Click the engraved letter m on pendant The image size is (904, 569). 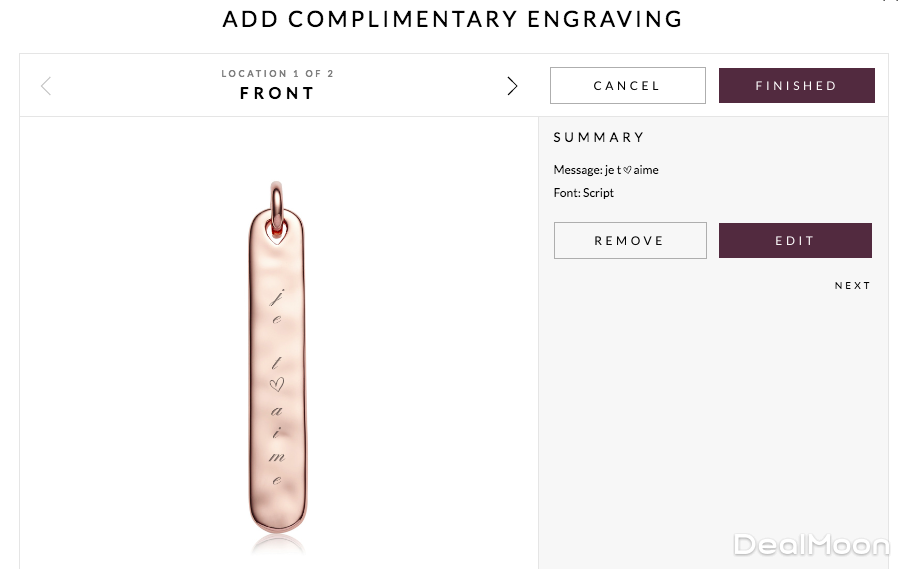(x=277, y=457)
